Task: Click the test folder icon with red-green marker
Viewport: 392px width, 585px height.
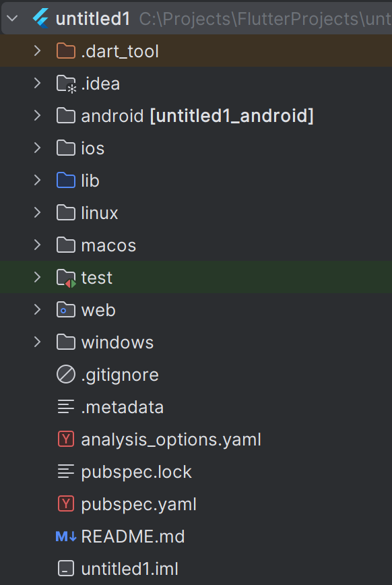Action: coord(66,278)
